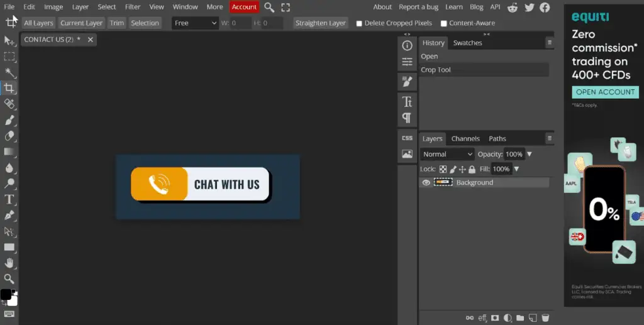Screen dimensions: 644x325
Task: Select the Eraser tool
Action: pos(9,136)
